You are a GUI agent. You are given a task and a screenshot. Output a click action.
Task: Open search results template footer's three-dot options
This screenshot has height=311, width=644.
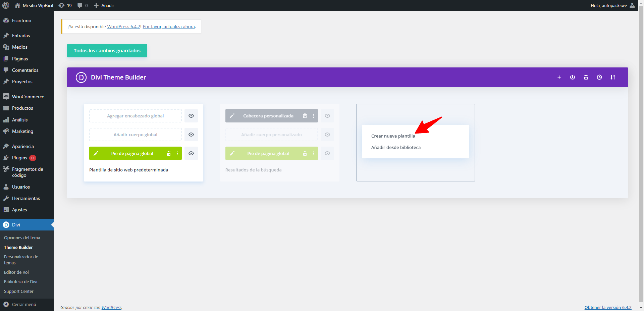coord(314,153)
